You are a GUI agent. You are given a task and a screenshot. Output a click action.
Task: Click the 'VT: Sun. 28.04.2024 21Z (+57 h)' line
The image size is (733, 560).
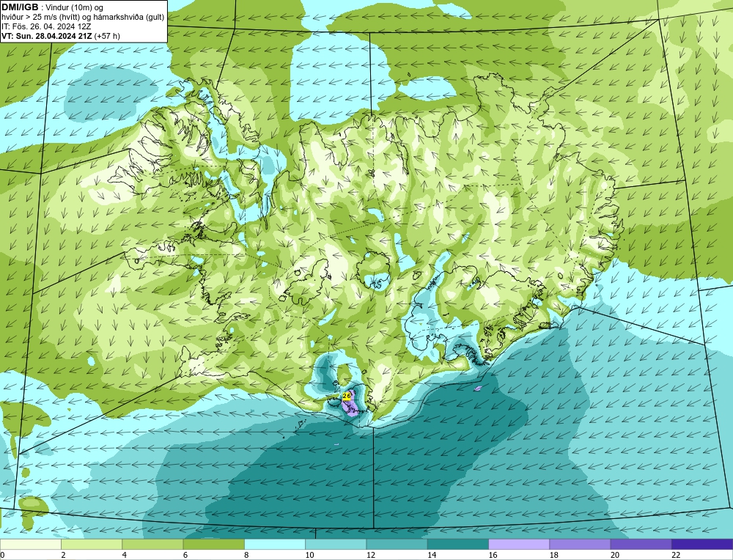[61, 36]
